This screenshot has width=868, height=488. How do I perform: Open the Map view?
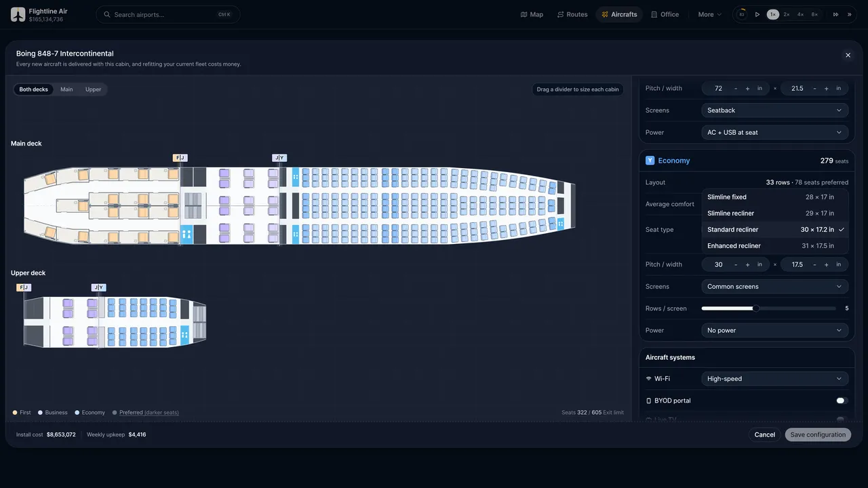[532, 14]
